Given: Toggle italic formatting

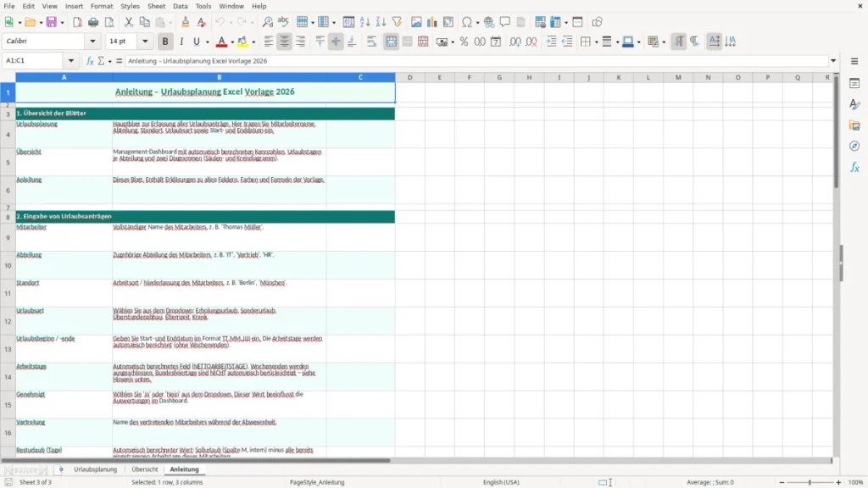Looking at the screenshot, I should point(181,42).
